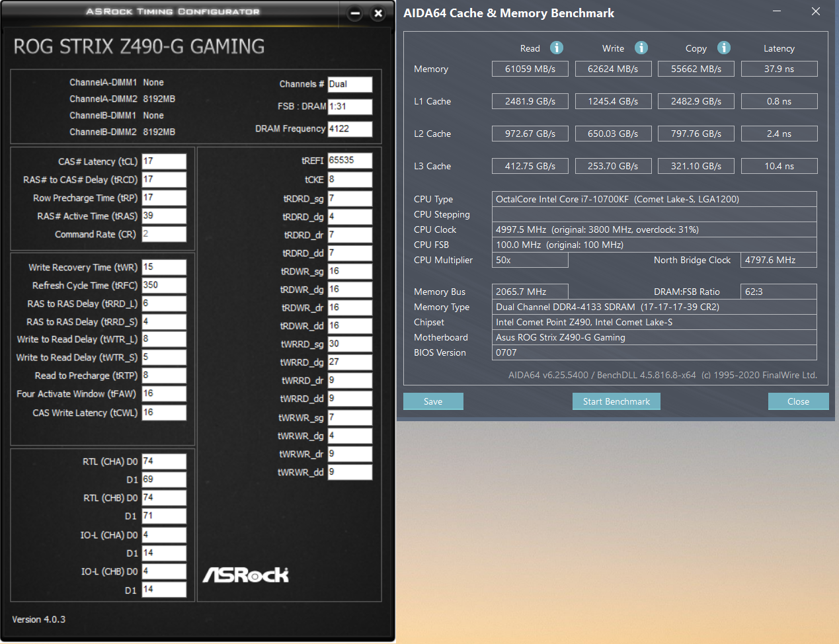Click the CAS Write Latency (tCWL) field
This screenshot has width=839, height=644.
164,413
